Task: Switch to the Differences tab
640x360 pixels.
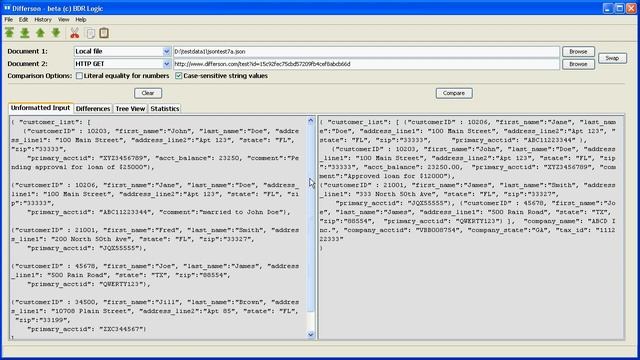Action: click(x=93, y=109)
